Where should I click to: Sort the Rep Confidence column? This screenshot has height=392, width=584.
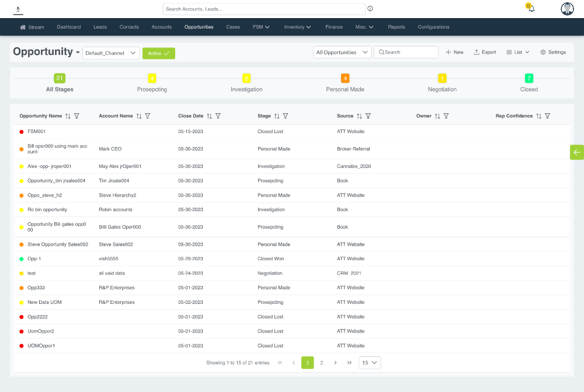[x=538, y=116]
